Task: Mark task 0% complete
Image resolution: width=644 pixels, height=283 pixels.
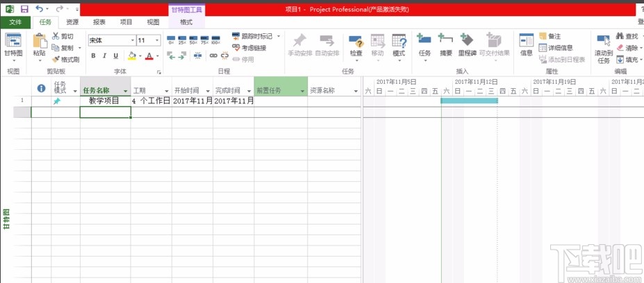Action: point(172,40)
